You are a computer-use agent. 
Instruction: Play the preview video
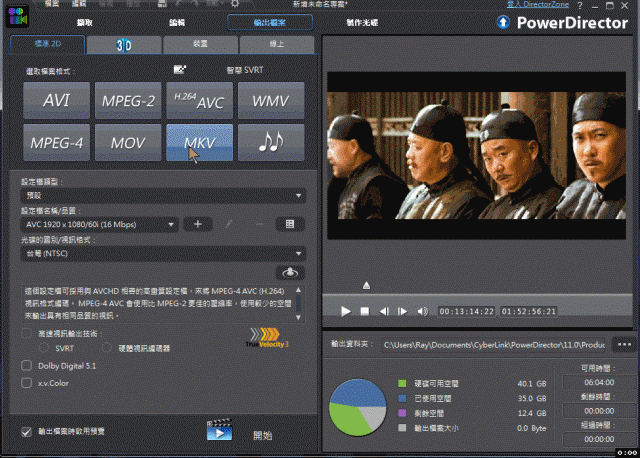[x=346, y=311]
